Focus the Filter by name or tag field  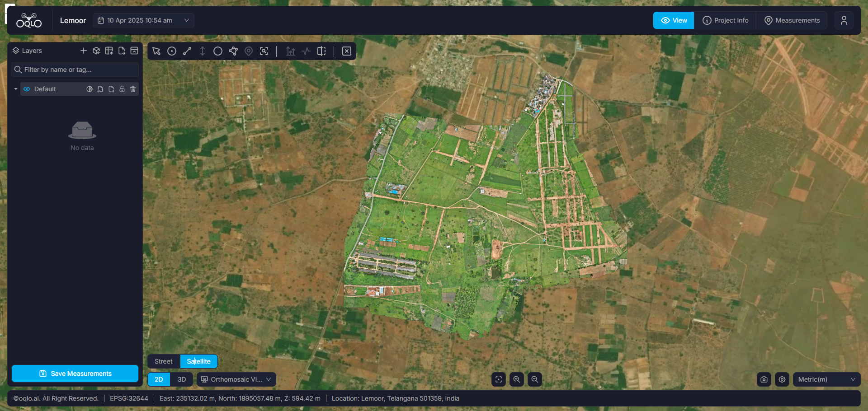75,70
